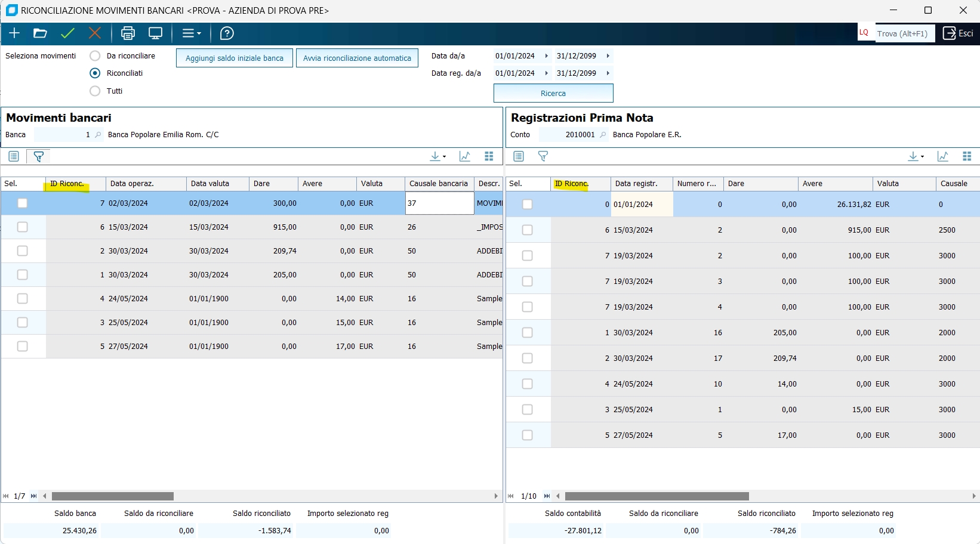980x544 pixels.
Task: Click the Movimenti bancari horizontal scrollbar
Action: 112,496
